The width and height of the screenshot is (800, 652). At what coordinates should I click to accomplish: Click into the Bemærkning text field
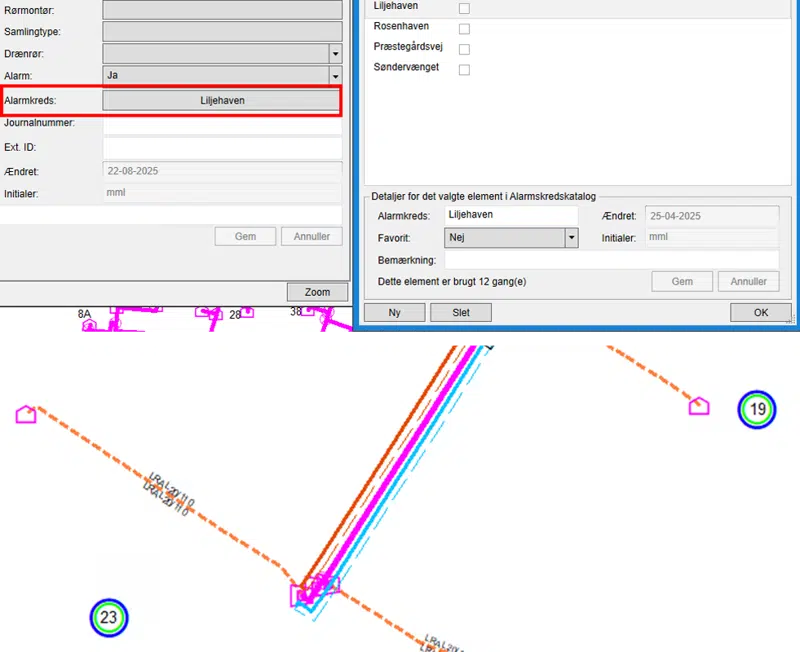click(x=611, y=260)
